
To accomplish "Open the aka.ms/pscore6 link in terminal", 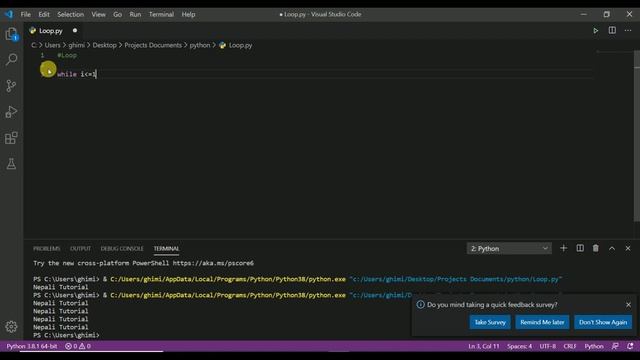I will pyautogui.click(x=213, y=263).
